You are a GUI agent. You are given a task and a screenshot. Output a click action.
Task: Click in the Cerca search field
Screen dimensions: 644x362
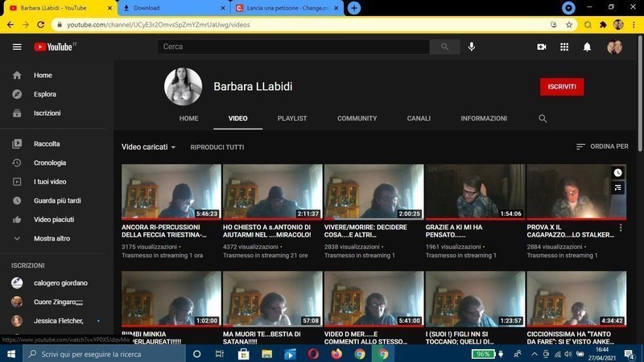[x=294, y=47]
